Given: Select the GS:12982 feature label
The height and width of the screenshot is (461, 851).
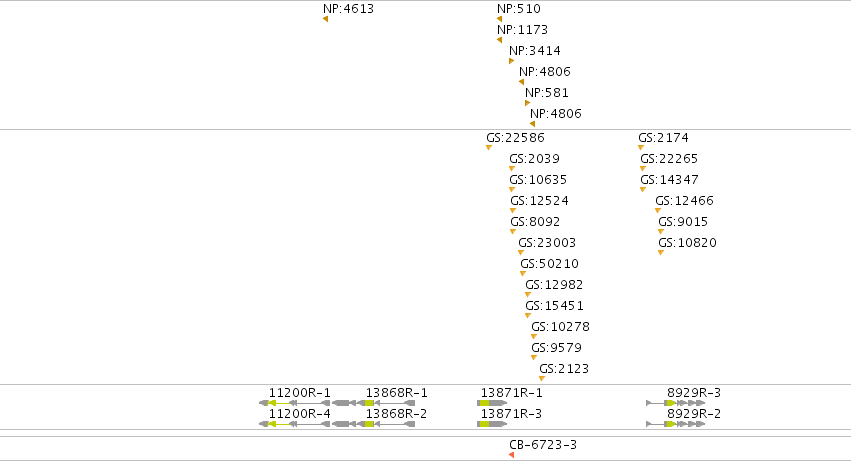Looking at the screenshot, I should coord(554,285).
